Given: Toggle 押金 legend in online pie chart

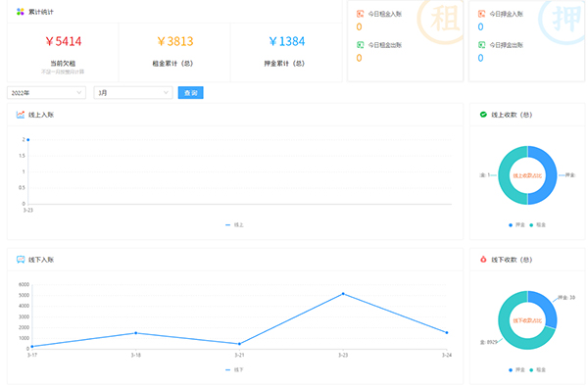Looking at the screenshot, I should coord(516,225).
